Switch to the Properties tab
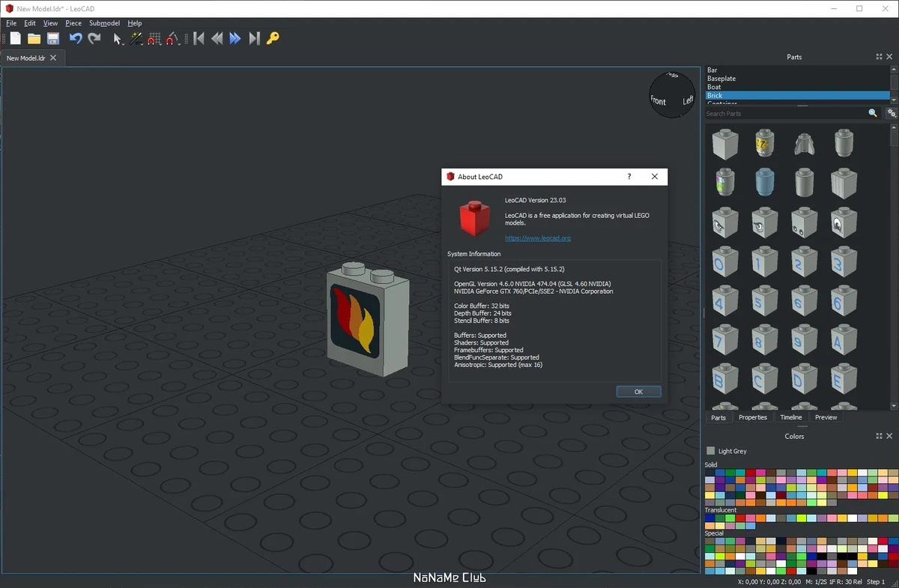 point(753,417)
